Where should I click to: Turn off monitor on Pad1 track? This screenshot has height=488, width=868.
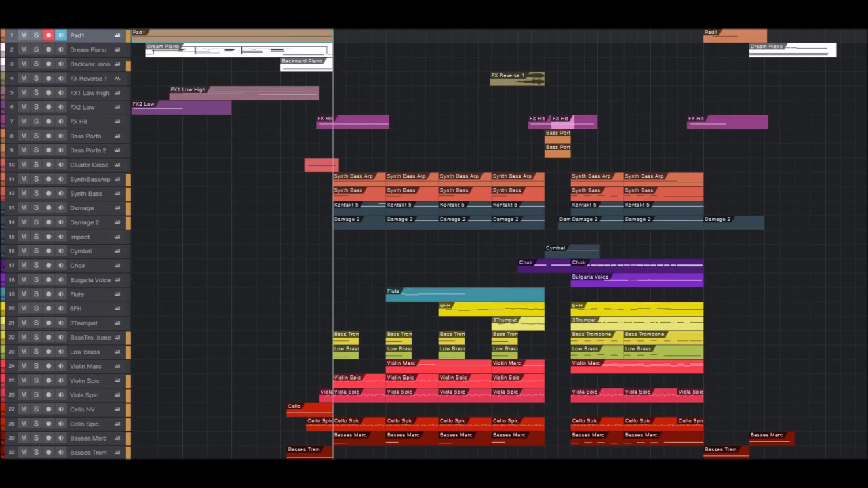point(61,35)
